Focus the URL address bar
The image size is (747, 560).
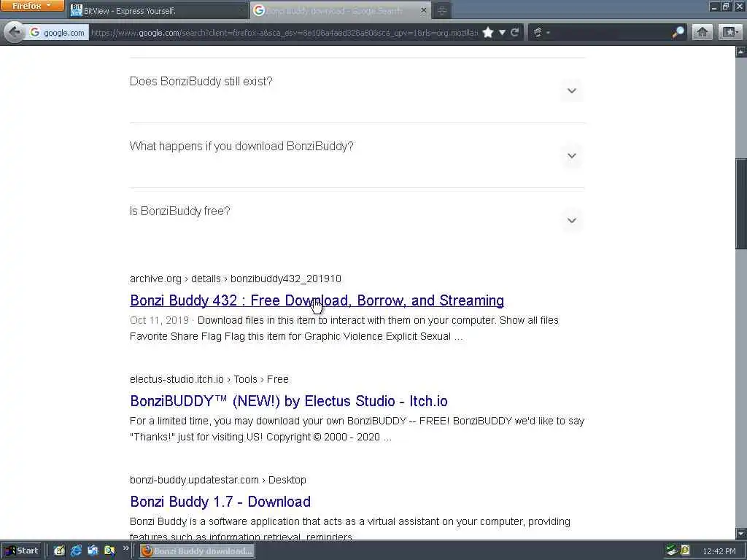pyautogui.click(x=284, y=32)
